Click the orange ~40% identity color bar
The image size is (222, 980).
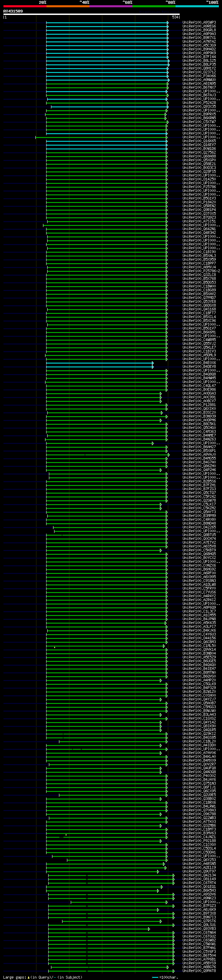pyautogui.click(x=68, y=6)
